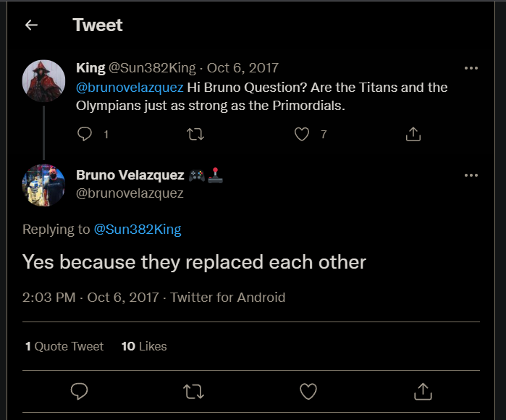
Task: Like King's tweet with the heart icon
Action: 302,134
